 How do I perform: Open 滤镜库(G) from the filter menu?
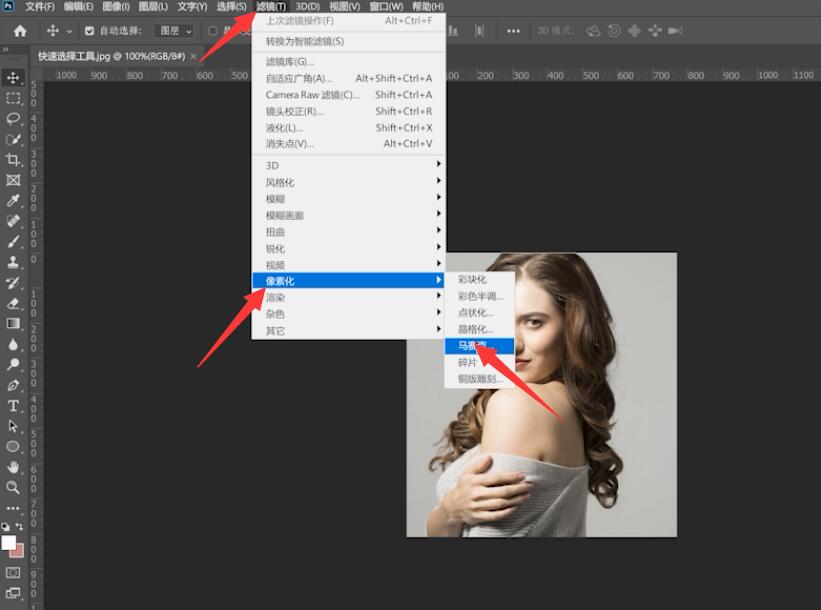coord(348,62)
